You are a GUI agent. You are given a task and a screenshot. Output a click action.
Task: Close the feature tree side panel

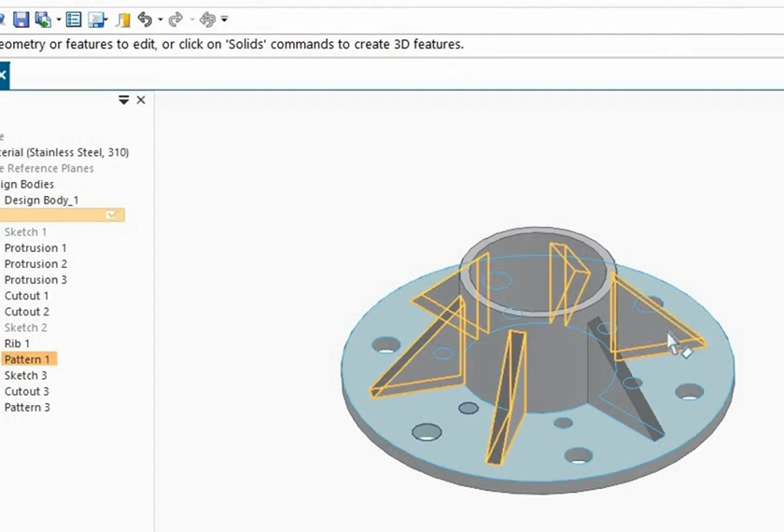pos(141,100)
